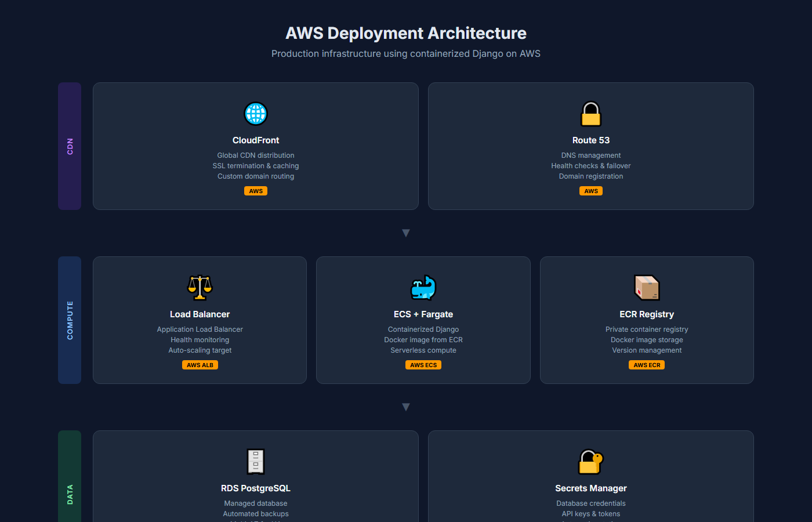The image size is (812, 522).
Task: Open the Domain registration entry under Route 53
Action: point(591,176)
